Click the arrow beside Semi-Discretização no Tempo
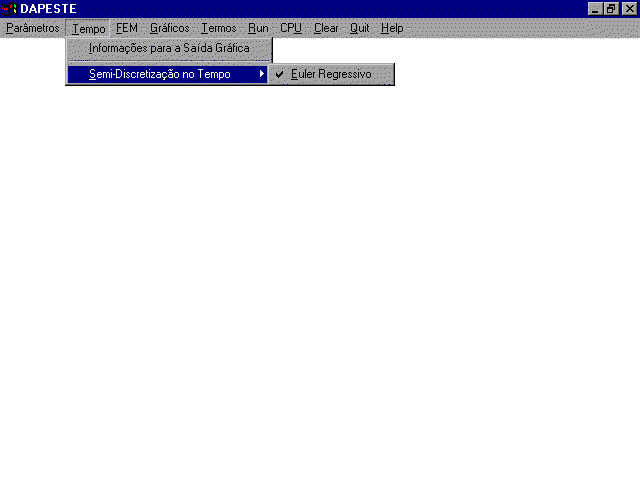 [x=262, y=74]
